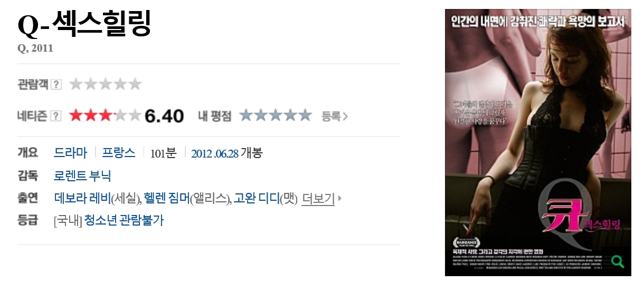644x283 pixels.
Task: Expand the cast list with 더보기
Action: coord(318,199)
